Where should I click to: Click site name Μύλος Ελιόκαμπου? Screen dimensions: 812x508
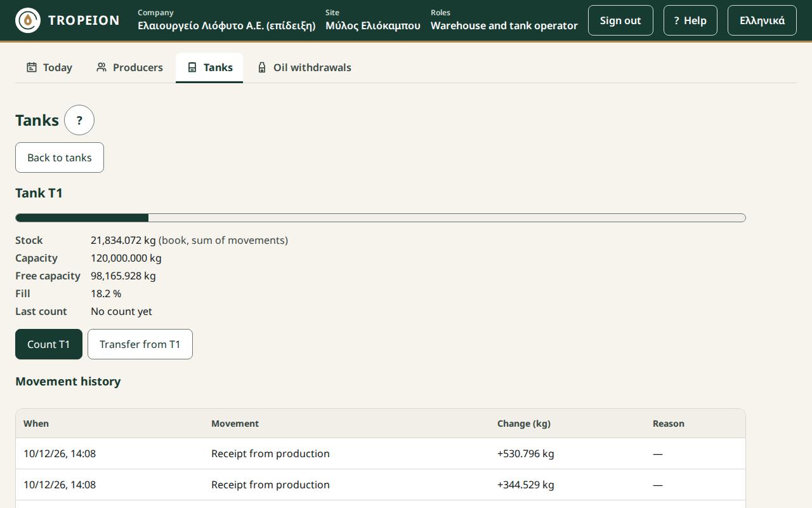(373, 26)
